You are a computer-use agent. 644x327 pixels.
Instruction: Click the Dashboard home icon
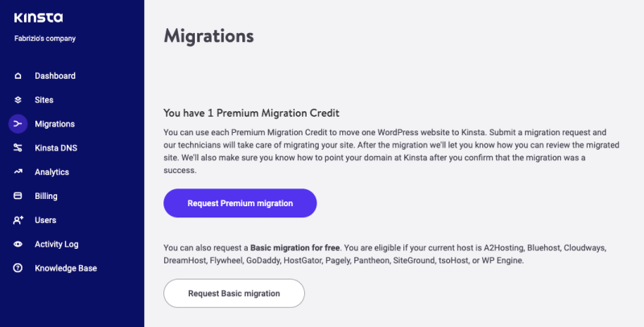pos(18,76)
